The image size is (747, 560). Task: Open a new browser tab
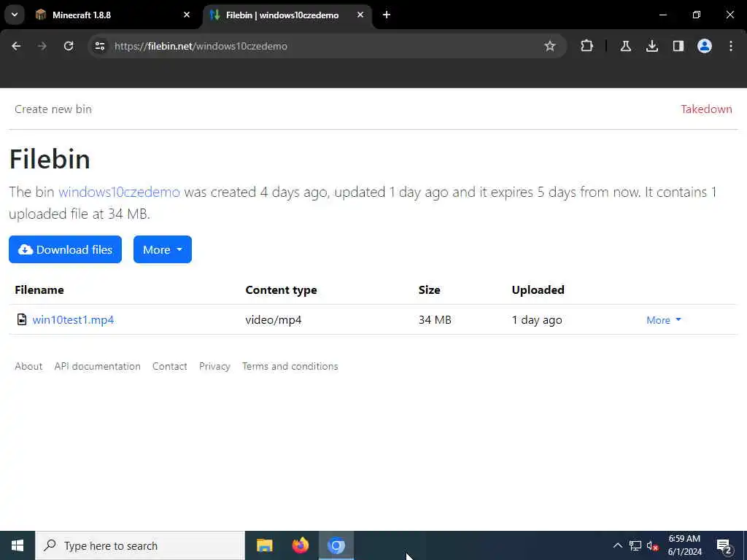point(387,15)
